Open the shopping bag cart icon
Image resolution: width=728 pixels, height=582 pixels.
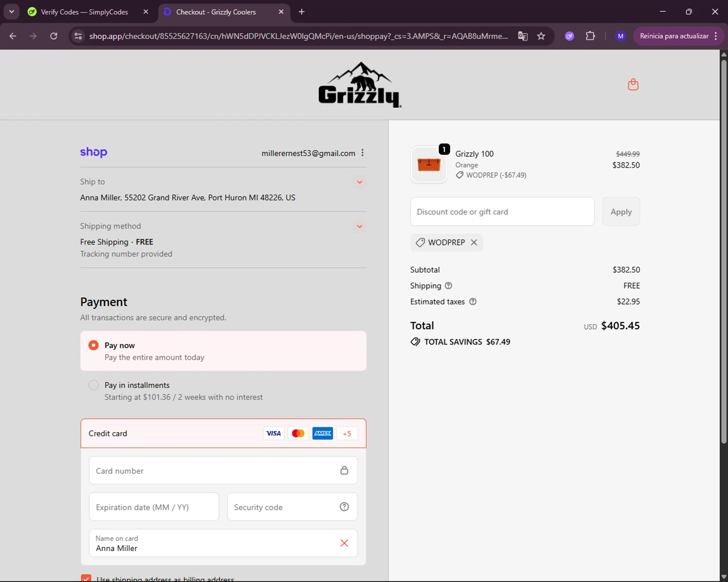(x=633, y=84)
